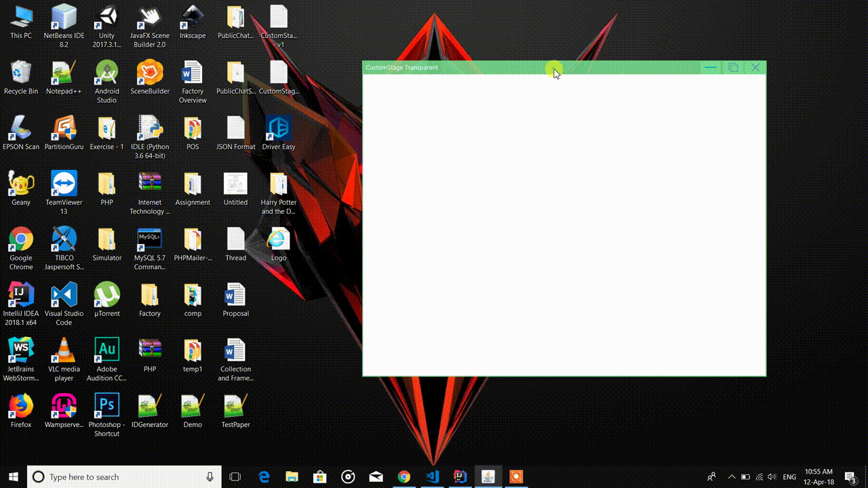Open JavaFX Scene Builder 2.0 shortcut
This screenshot has width=868, height=488.
(x=150, y=26)
